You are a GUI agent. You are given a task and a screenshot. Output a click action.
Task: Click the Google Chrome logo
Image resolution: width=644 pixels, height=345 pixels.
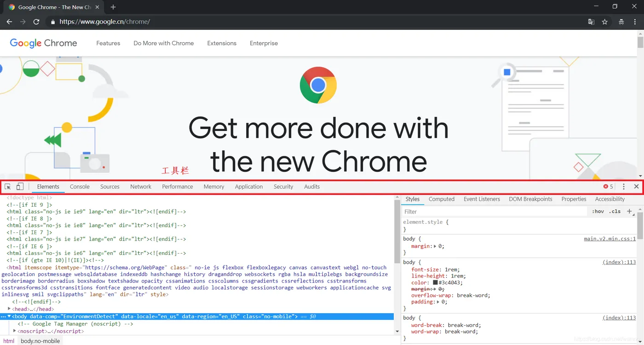point(43,43)
